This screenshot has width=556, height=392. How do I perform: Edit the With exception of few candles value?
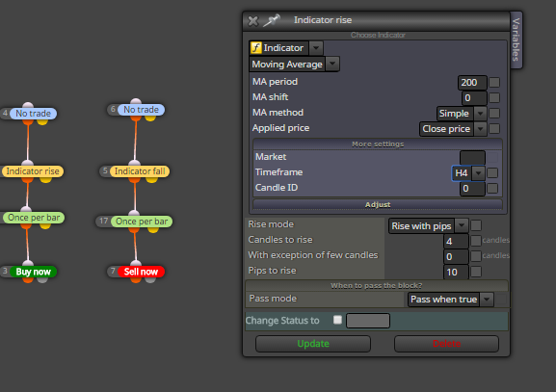click(456, 256)
